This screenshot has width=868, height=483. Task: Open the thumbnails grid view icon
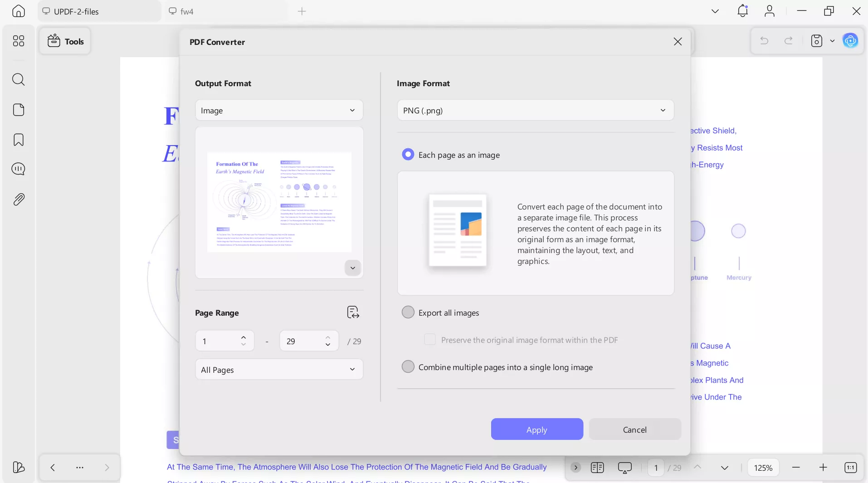point(19,41)
